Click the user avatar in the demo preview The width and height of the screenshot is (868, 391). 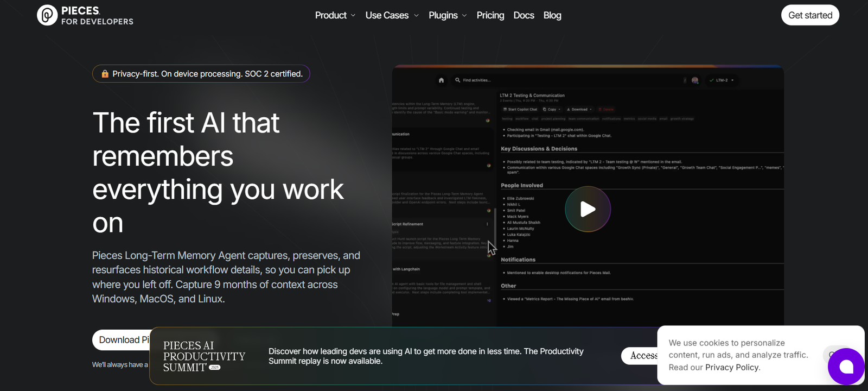click(695, 80)
